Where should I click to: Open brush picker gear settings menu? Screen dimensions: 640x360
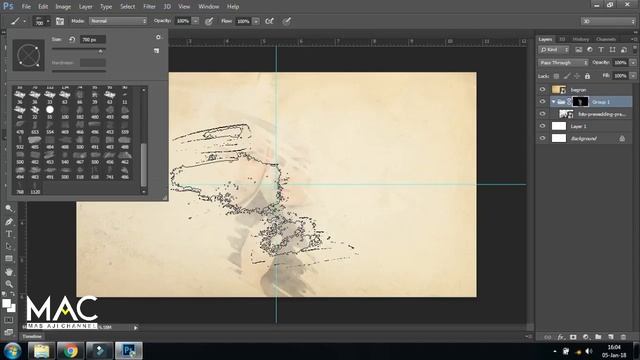pyautogui.click(x=158, y=37)
